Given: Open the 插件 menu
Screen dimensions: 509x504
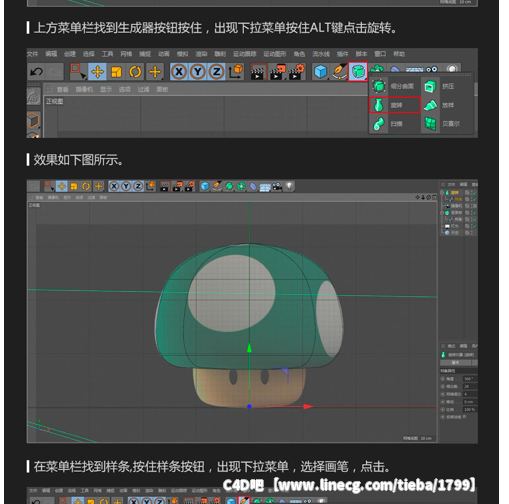Looking at the screenshot, I should pos(342,54).
